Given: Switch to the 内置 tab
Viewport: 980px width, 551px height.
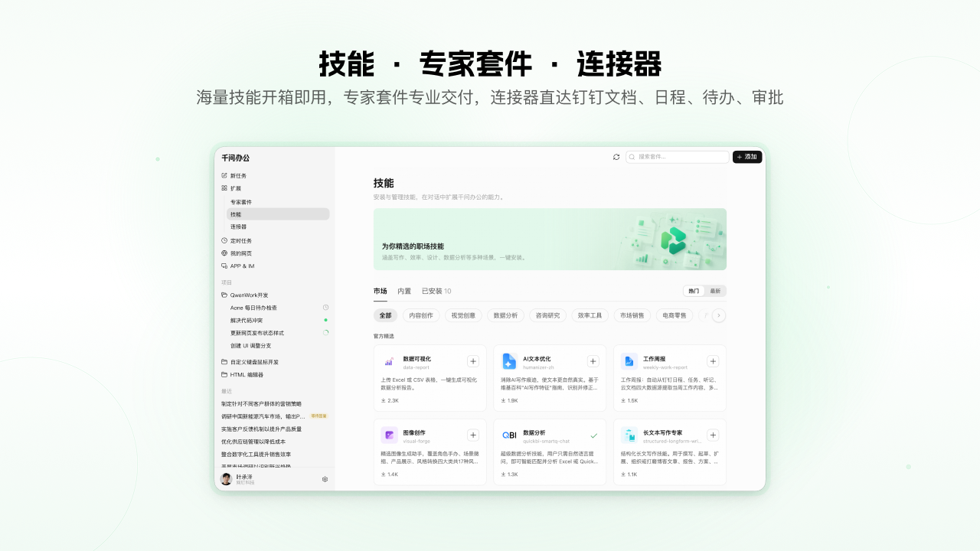Looking at the screenshot, I should (404, 292).
